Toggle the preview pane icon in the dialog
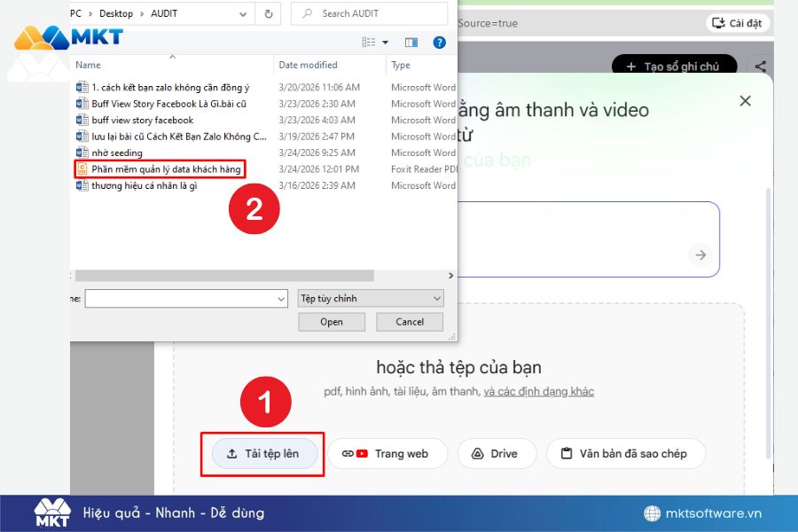The image size is (798, 532). coord(411,42)
